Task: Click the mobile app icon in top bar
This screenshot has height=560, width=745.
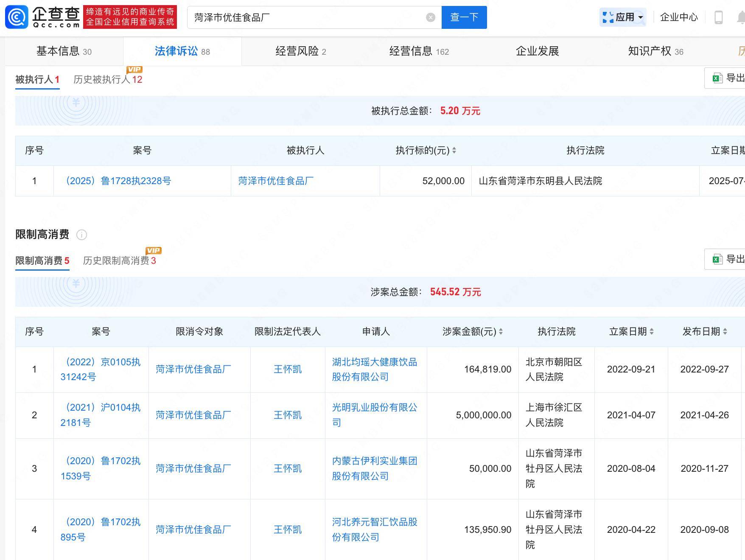Action: click(x=718, y=17)
